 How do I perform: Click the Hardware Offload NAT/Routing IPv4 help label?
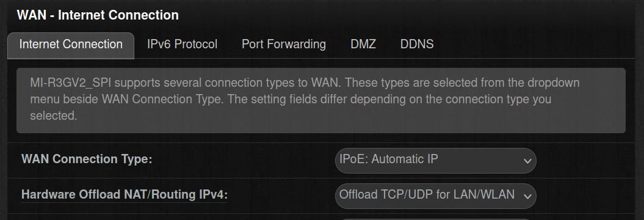pyautogui.click(x=124, y=194)
